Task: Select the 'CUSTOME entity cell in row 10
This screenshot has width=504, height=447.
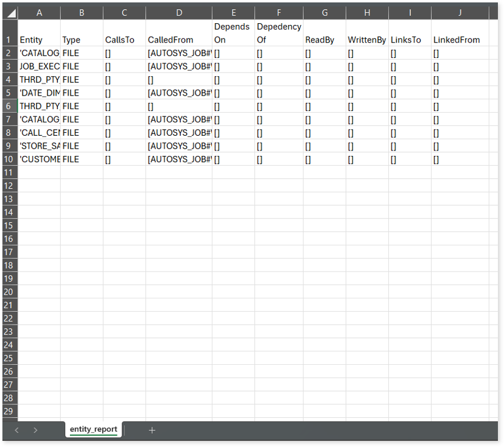Action: click(39, 159)
